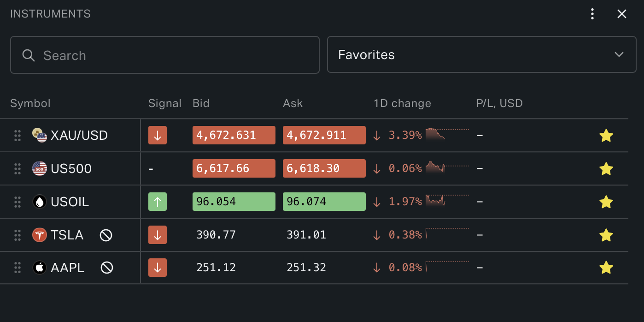Click the trading disabled icon next to AAPL
Viewport: 644px width, 322px height.
(106, 268)
